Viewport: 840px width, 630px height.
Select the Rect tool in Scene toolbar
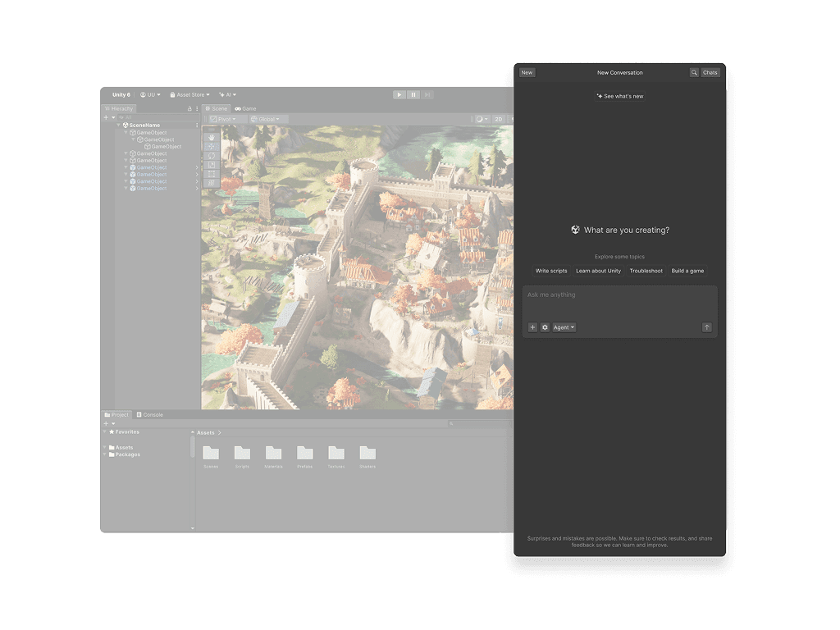click(x=212, y=174)
